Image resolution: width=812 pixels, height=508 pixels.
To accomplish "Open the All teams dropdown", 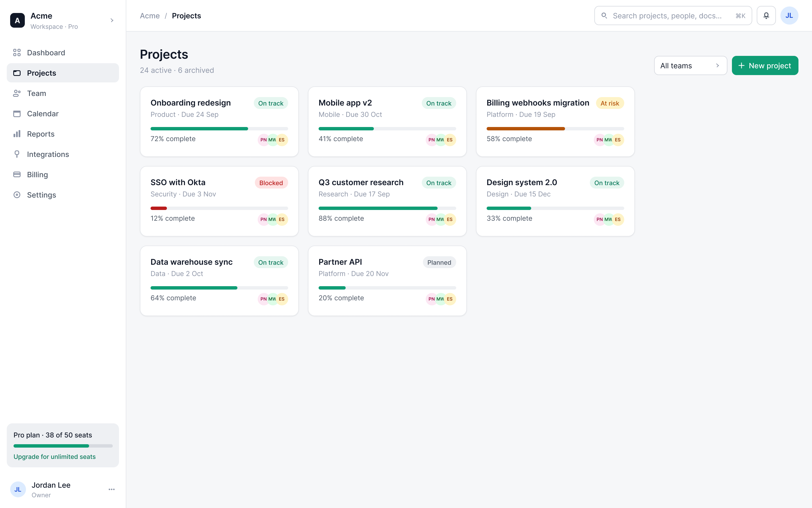I will click(x=690, y=65).
